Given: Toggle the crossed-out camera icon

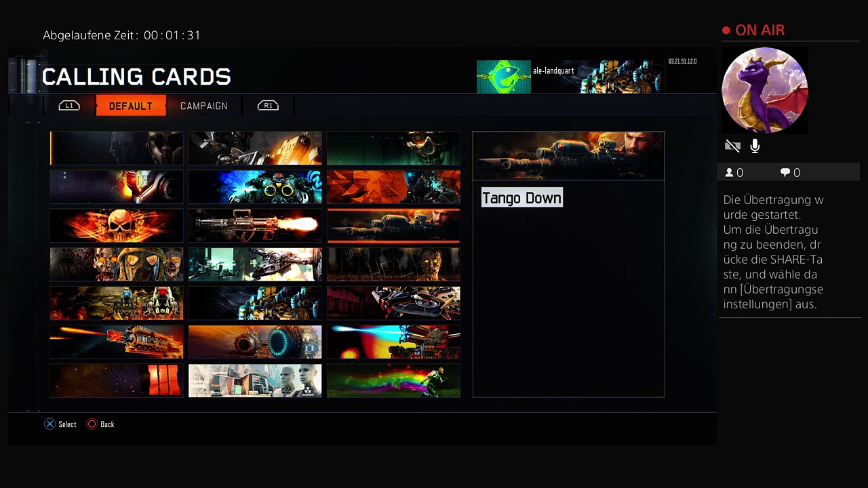Looking at the screenshot, I should [x=732, y=146].
